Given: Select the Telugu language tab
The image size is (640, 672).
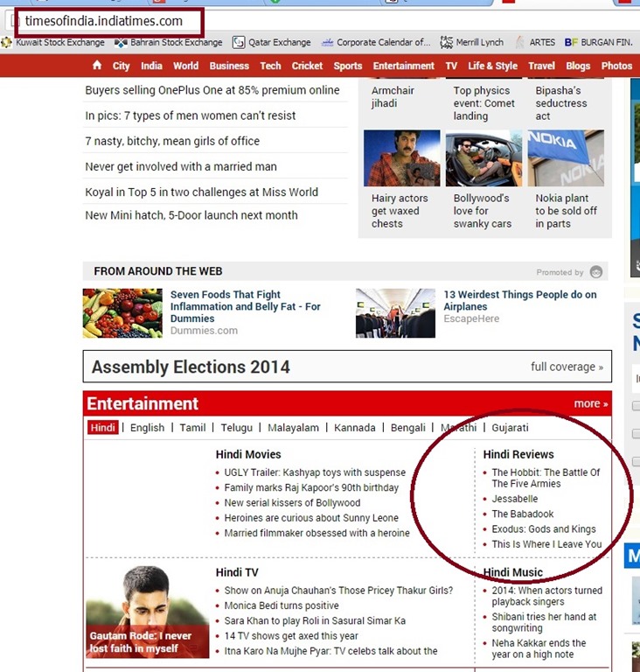Looking at the screenshot, I should 236,427.
